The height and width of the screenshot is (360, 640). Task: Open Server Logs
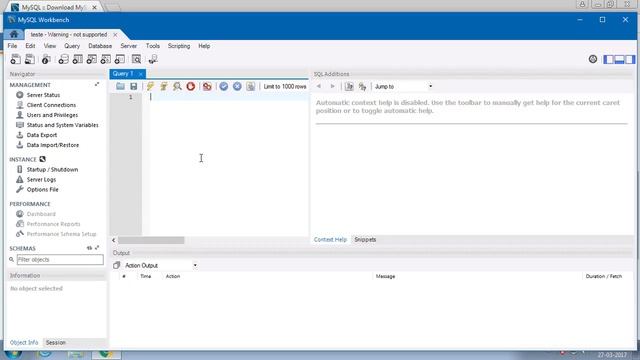(41, 180)
